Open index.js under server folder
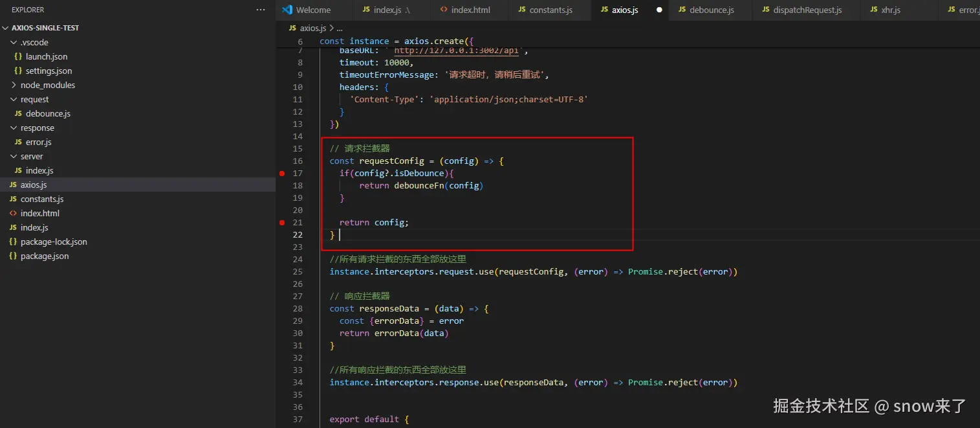980x428 pixels. [138, 170]
